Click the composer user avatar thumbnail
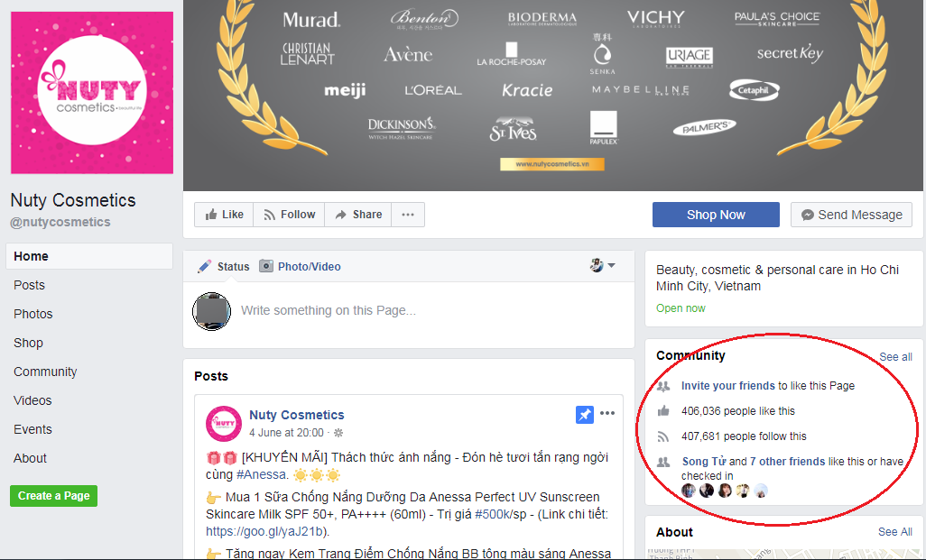Viewport: 926px width, 560px height. pos(211,311)
